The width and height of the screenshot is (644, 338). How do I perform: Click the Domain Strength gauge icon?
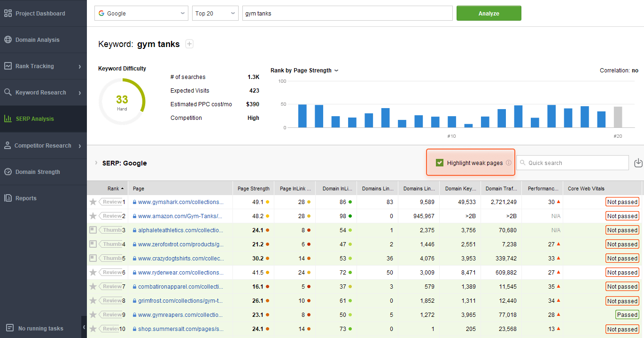pyautogui.click(x=8, y=172)
